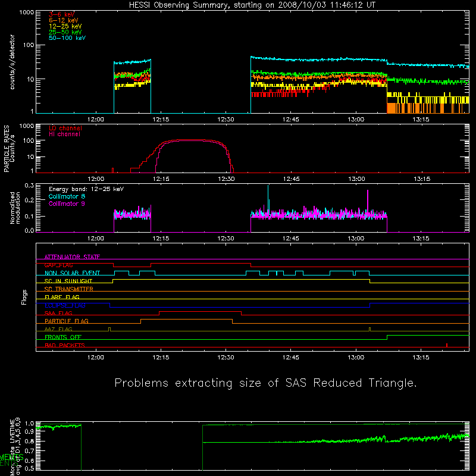Click the 0.3 tick label on the modulation axis
The width and height of the screenshot is (476, 476).
[x=29, y=185]
